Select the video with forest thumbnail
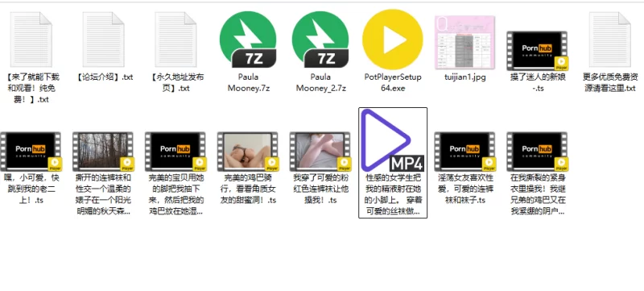Viewport: 644px width, 291px height. coord(103,152)
